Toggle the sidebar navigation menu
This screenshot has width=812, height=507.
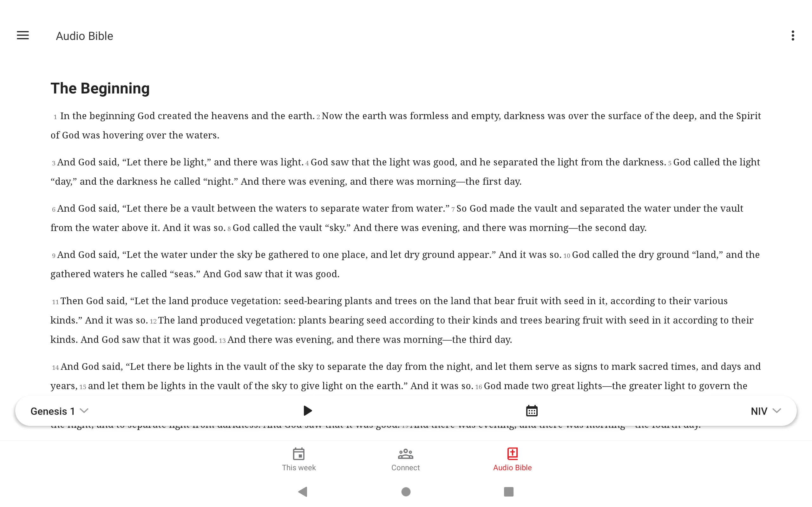(23, 35)
